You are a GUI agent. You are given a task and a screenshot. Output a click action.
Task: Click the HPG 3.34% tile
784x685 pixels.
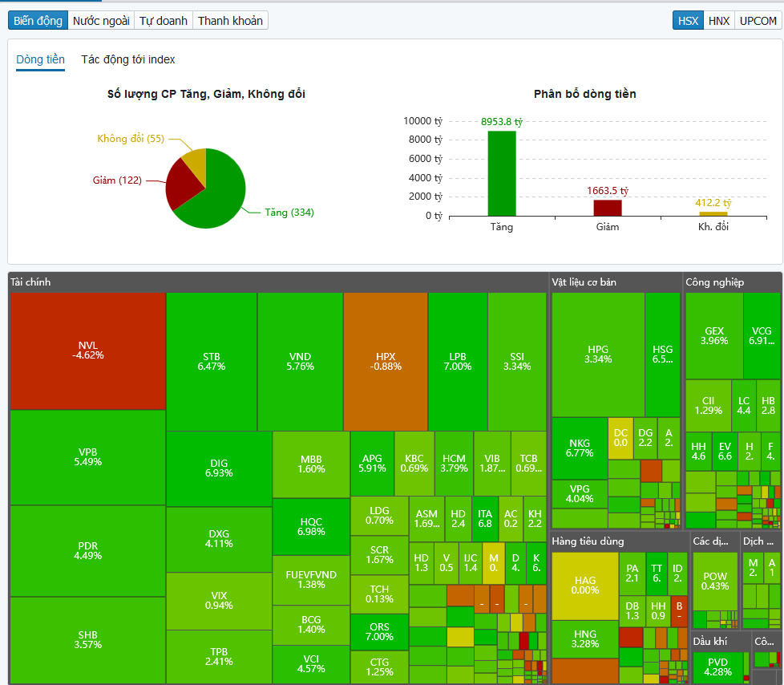pos(598,355)
